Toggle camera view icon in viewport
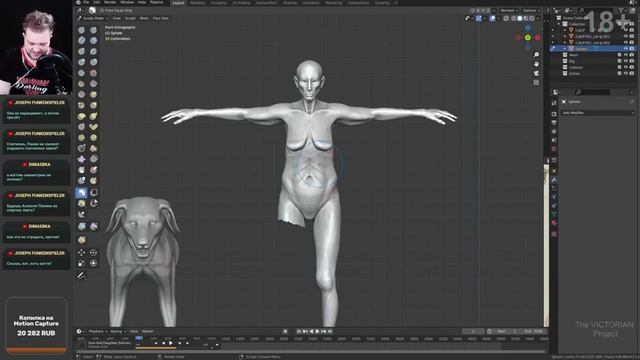Screen dimensions: 640x360 pyautogui.click(x=536, y=73)
